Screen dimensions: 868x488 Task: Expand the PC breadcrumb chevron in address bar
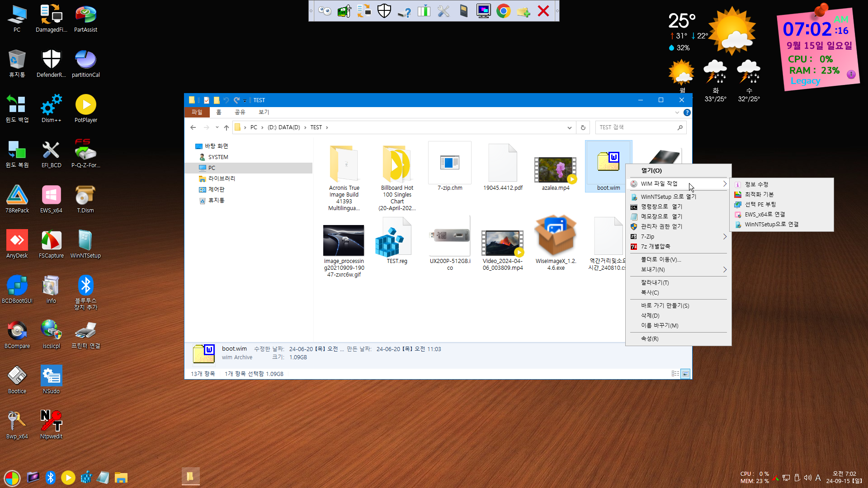click(x=262, y=127)
